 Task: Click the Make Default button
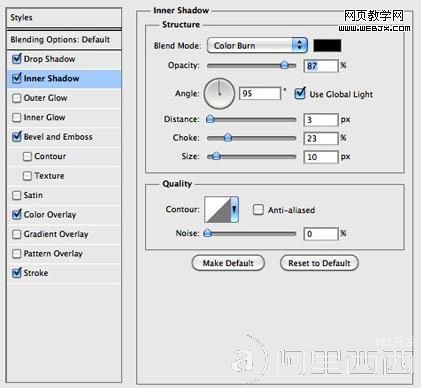point(228,263)
